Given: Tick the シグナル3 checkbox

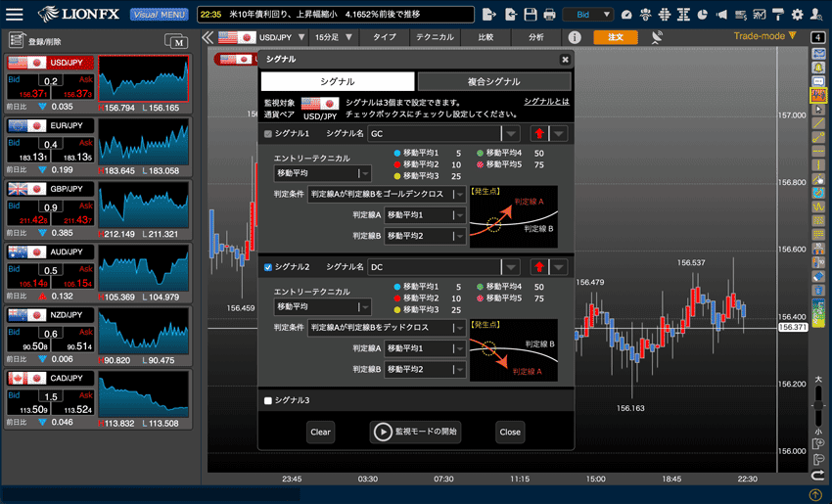Looking at the screenshot, I should point(269,400).
